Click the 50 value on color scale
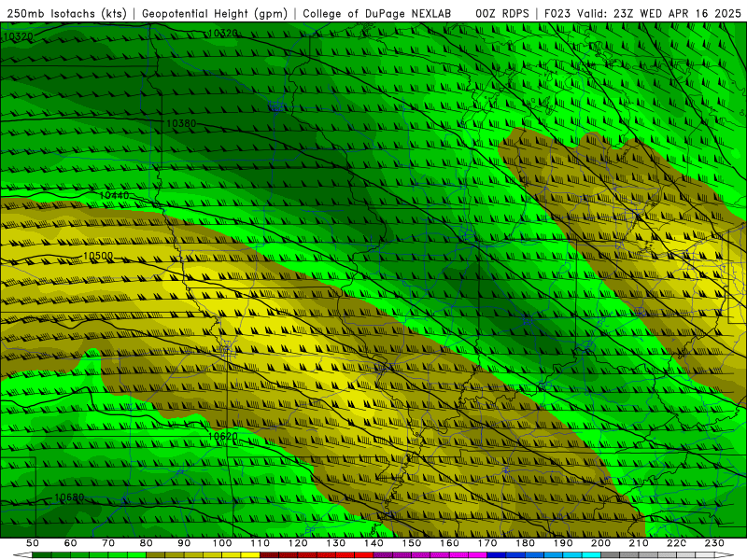The height and width of the screenshot is (560, 747). click(33, 543)
